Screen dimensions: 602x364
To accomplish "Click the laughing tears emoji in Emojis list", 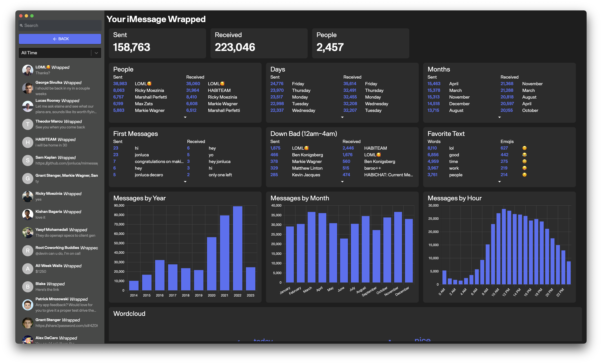I will (524, 155).
